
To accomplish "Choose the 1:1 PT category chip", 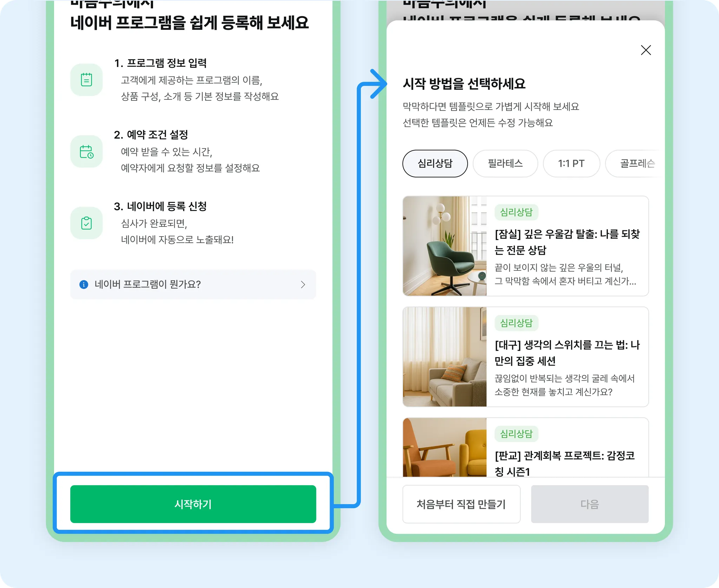I will (571, 164).
